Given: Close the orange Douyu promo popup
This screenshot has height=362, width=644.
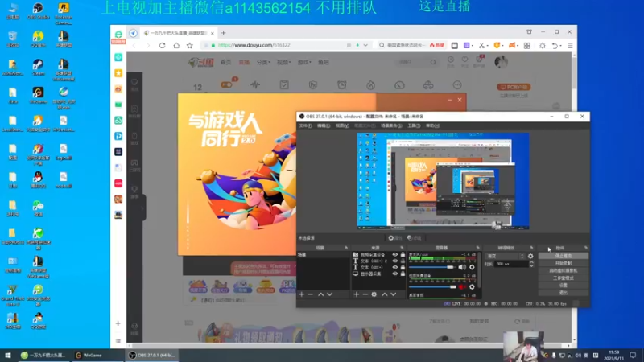Looking at the screenshot, I should point(460,100).
